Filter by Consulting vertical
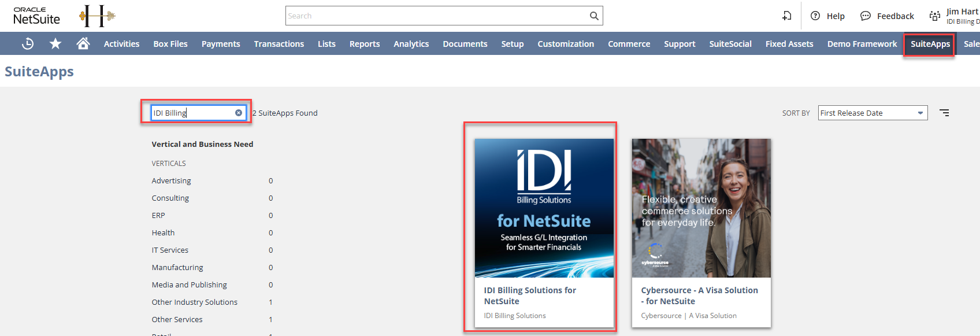 (170, 198)
